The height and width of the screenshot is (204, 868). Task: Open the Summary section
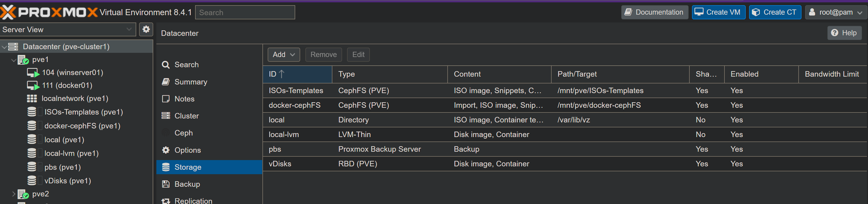(209, 82)
